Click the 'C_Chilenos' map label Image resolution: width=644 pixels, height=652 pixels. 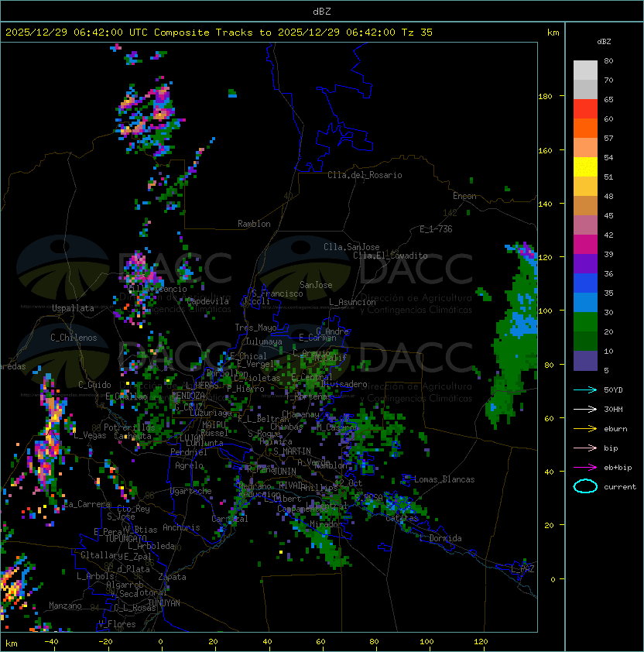[x=74, y=338]
